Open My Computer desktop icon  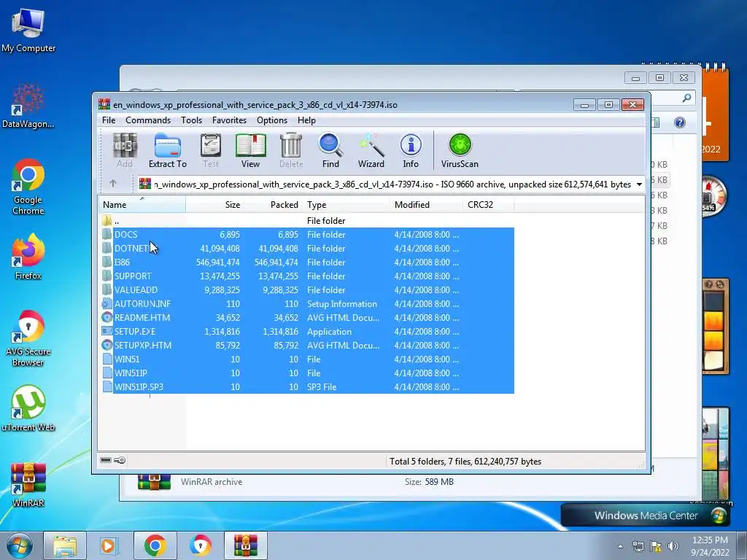pyautogui.click(x=28, y=30)
